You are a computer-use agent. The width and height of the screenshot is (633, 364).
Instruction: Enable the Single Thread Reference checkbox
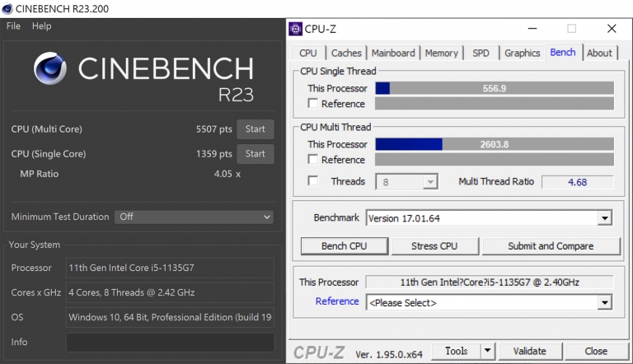pos(313,103)
